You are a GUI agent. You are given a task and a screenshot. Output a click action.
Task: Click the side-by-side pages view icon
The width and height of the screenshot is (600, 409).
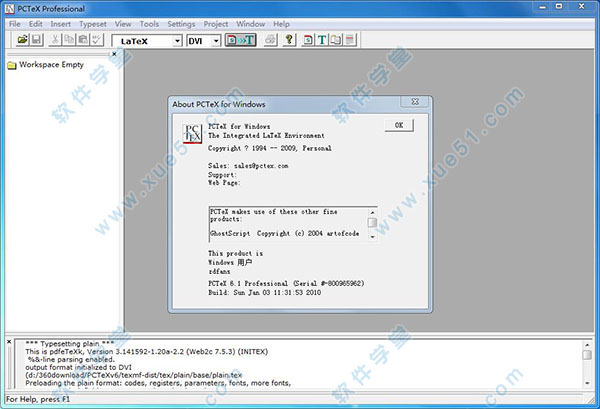click(336, 40)
